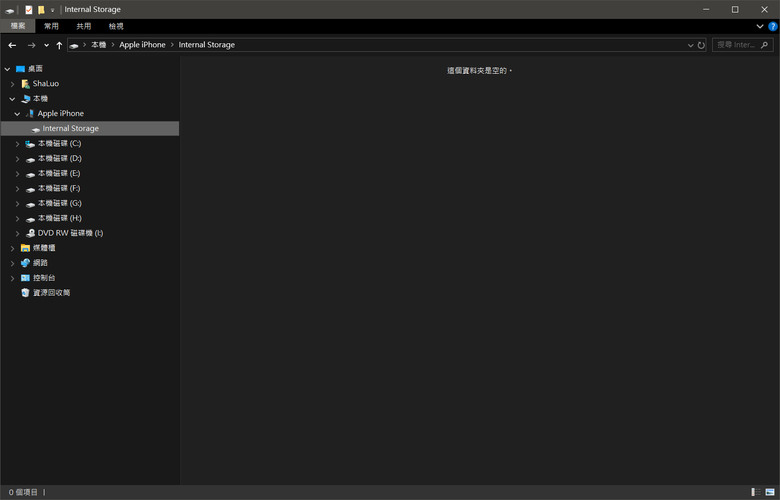Screen dimensions: 780x500
Task: Refresh the Internal Storage folder
Action: (701, 45)
